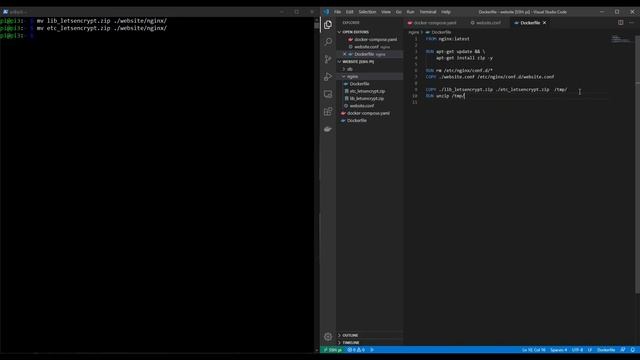Image resolution: width=640 pixels, height=360 pixels.
Task: Click nginx breadcrumb above editor
Action: click(x=413, y=32)
